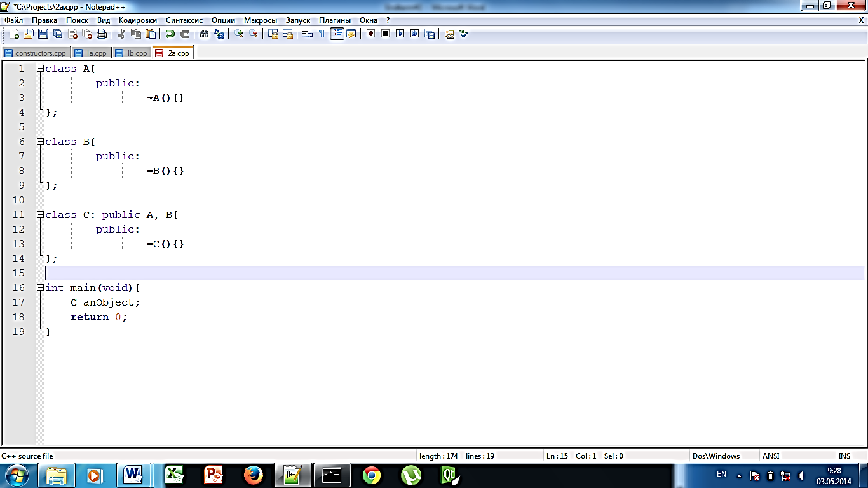Open the Запуск menu
The height and width of the screenshot is (488, 868).
pyautogui.click(x=298, y=20)
